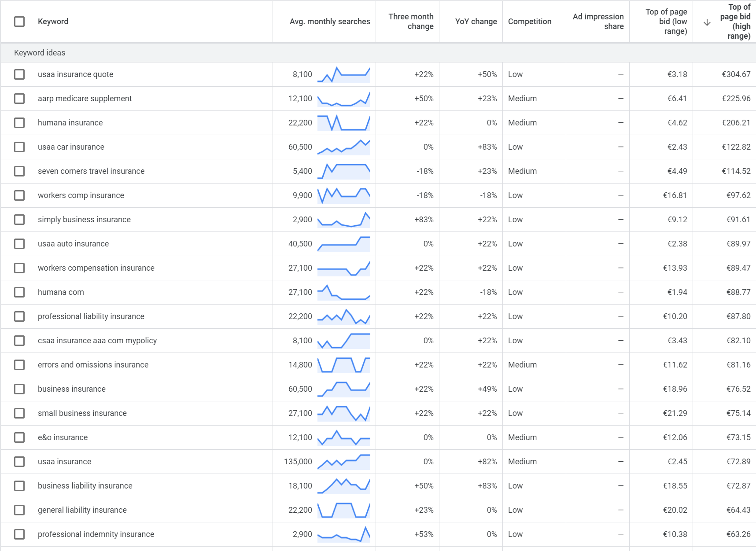
Task: Select the 'professional liability insurance' keyword text
Action: pos(91,316)
